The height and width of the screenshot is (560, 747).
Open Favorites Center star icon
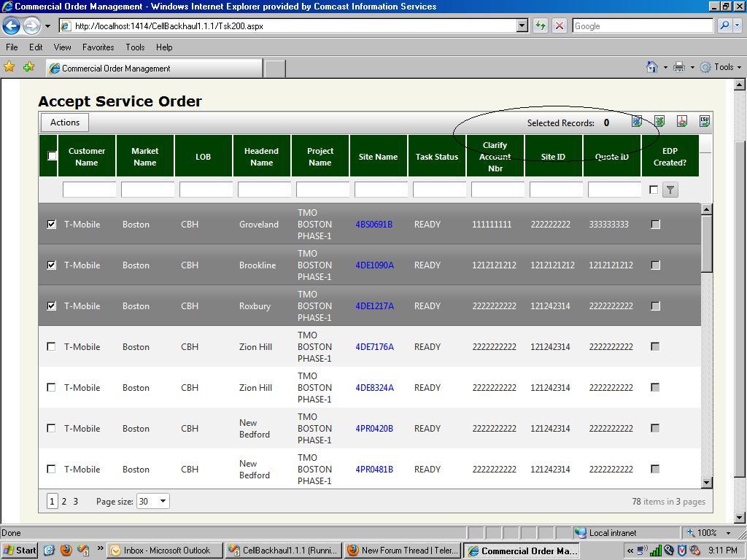click(9, 66)
